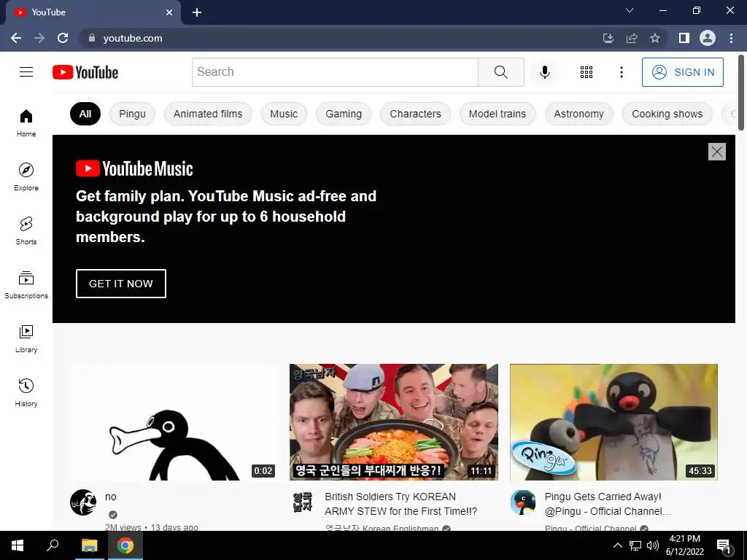The width and height of the screenshot is (747, 560).
Task: Select the Cooking shows chip
Action: coord(667,114)
